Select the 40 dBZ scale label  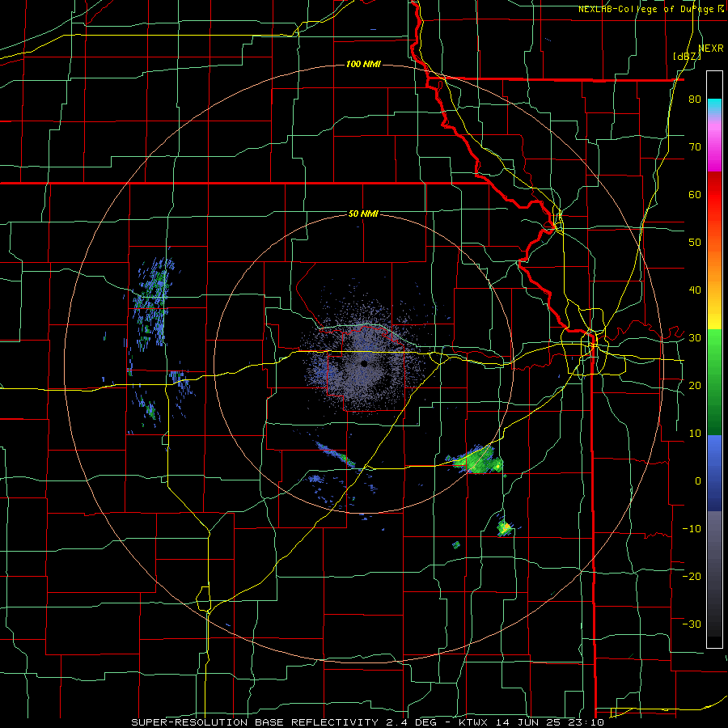pyautogui.click(x=695, y=290)
